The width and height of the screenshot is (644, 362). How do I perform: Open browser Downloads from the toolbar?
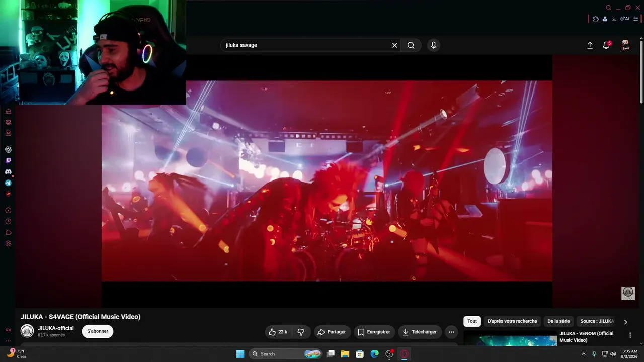point(614,19)
